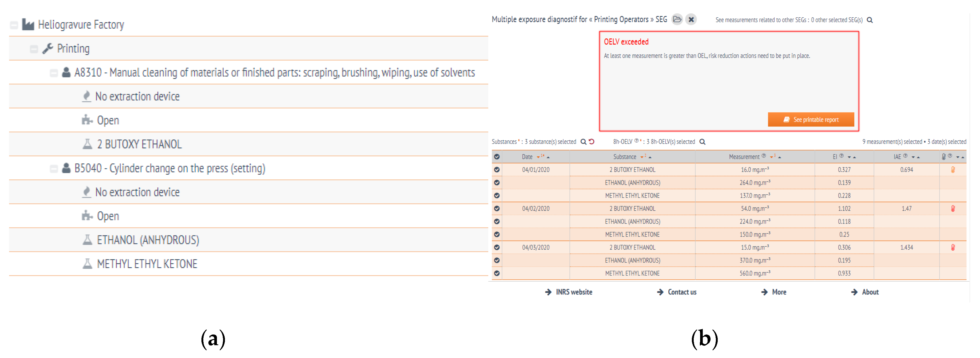Collapse the B5040 Cylinder change node

(54, 168)
